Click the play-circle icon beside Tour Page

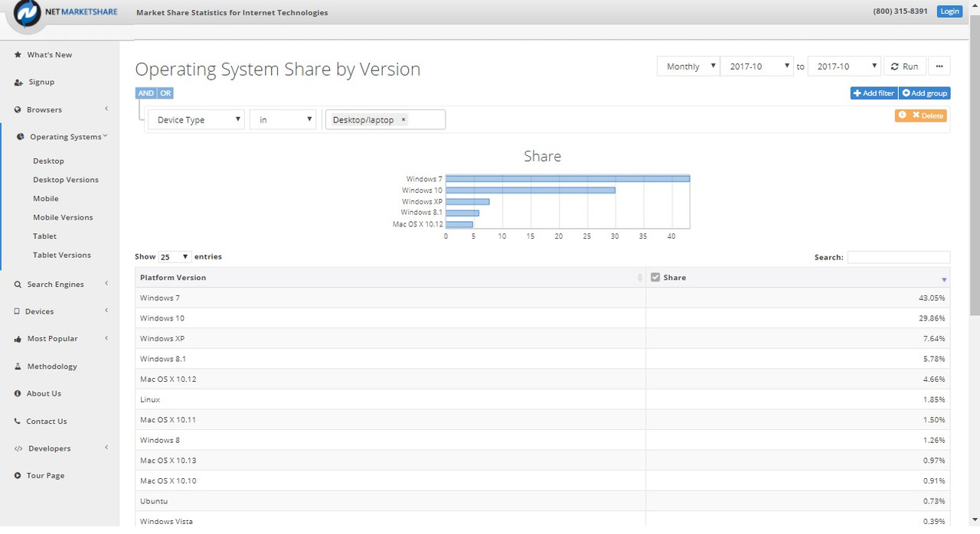click(18, 476)
